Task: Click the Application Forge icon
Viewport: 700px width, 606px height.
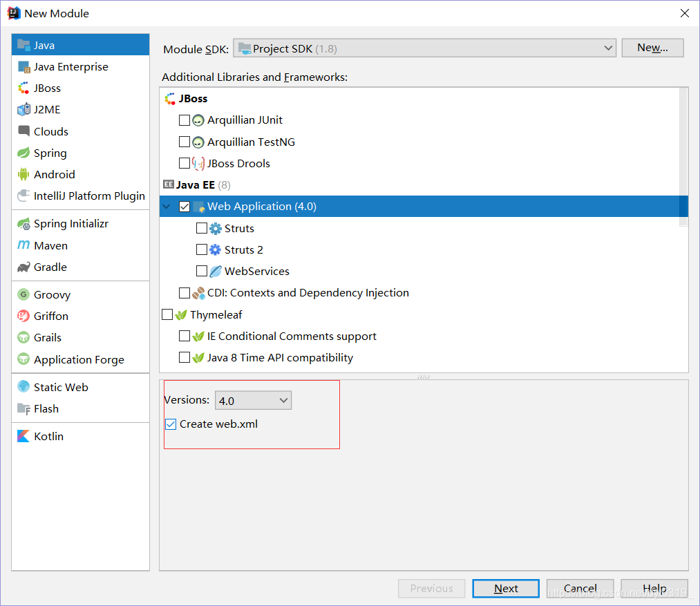Action: coord(23,359)
